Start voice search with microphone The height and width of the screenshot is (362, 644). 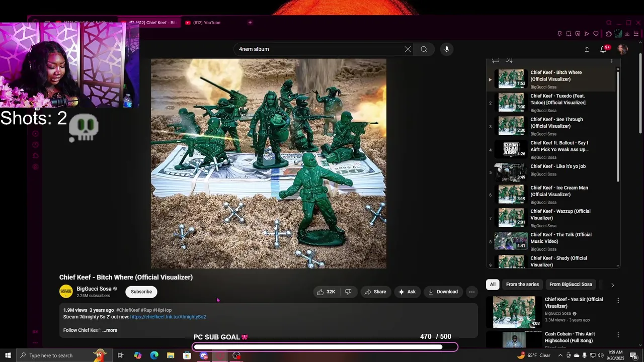446,49
